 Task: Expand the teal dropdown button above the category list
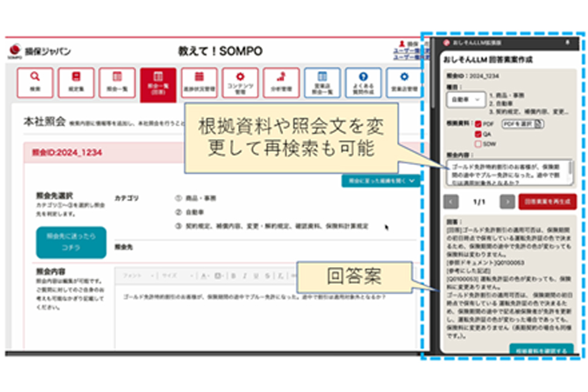coord(381,181)
